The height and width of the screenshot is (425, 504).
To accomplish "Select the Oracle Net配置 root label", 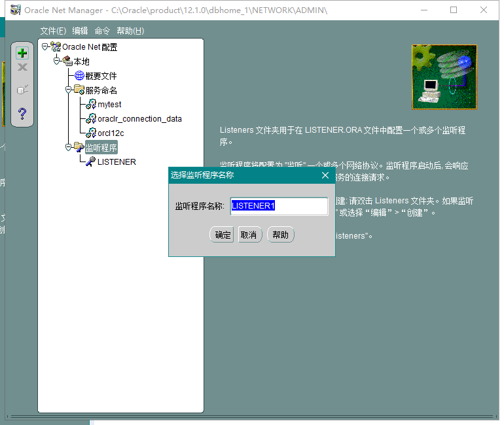I will 90,47.
